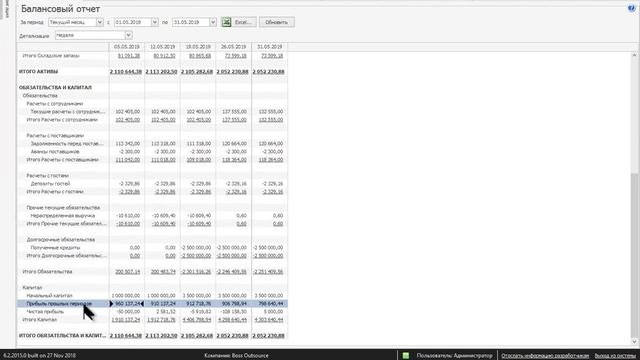This screenshot has height=360, width=640.
Task: Click 'Компания: Boss Outsource' in status bar
Action: pyautogui.click(x=236, y=356)
